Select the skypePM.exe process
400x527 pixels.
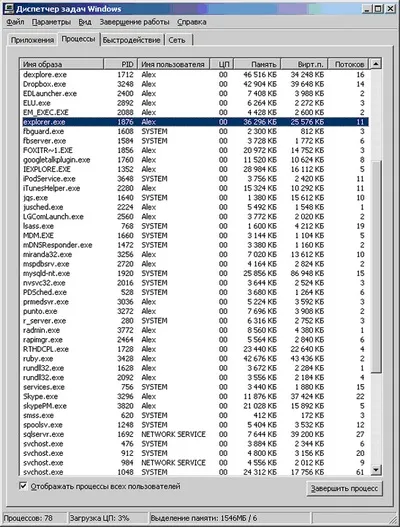(x=194, y=406)
